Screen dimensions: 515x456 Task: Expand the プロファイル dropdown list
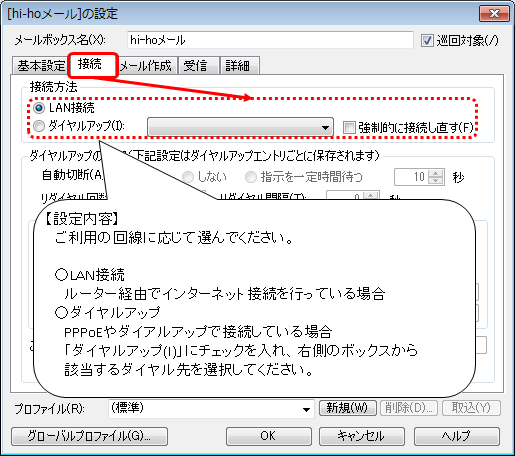tap(211, 409)
